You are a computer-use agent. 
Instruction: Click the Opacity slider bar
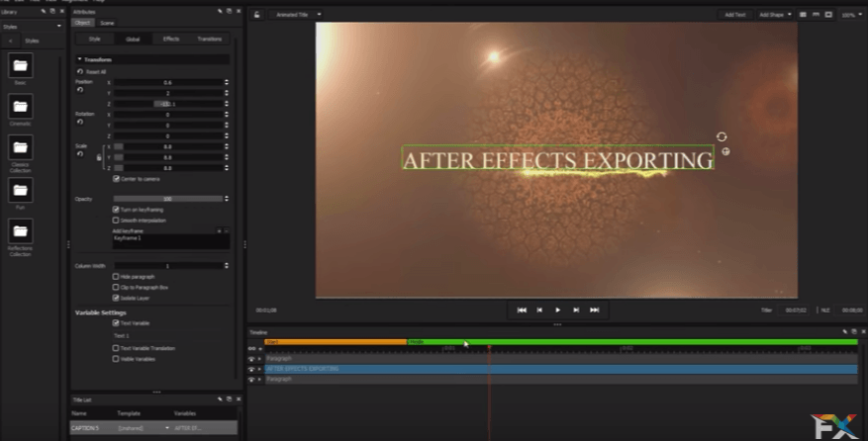[x=168, y=199]
